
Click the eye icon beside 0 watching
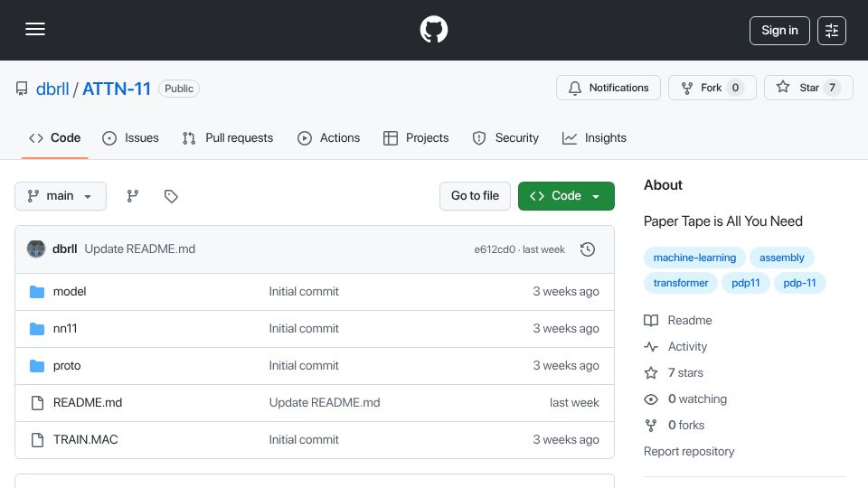point(651,399)
